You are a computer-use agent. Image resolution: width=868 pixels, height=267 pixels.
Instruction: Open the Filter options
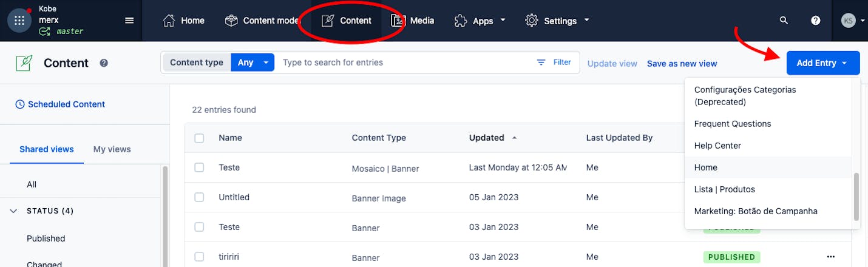pyautogui.click(x=554, y=63)
